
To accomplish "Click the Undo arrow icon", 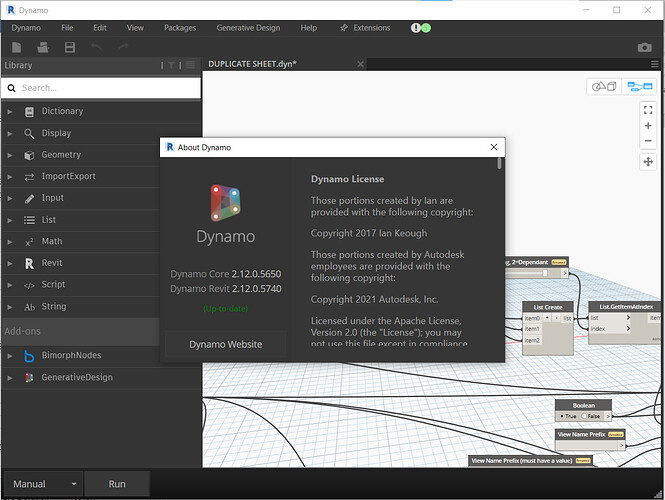I will coord(97,47).
